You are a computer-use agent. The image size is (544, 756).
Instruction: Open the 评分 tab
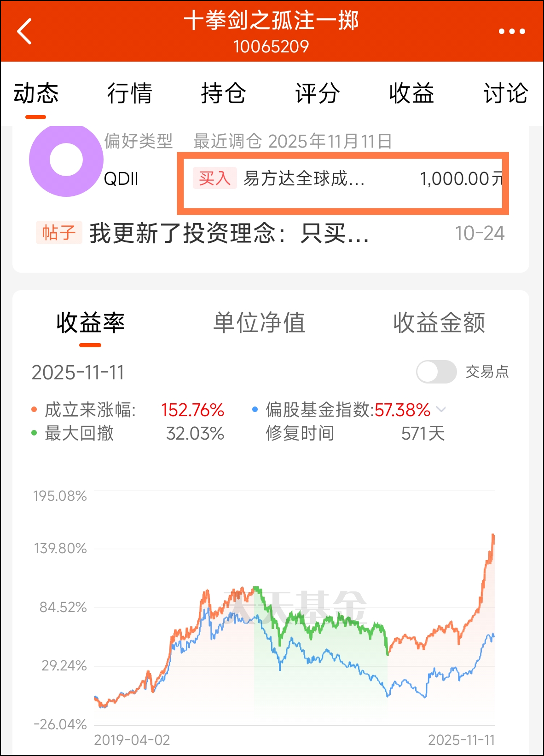pyautogui.click(x=318, y=93)
